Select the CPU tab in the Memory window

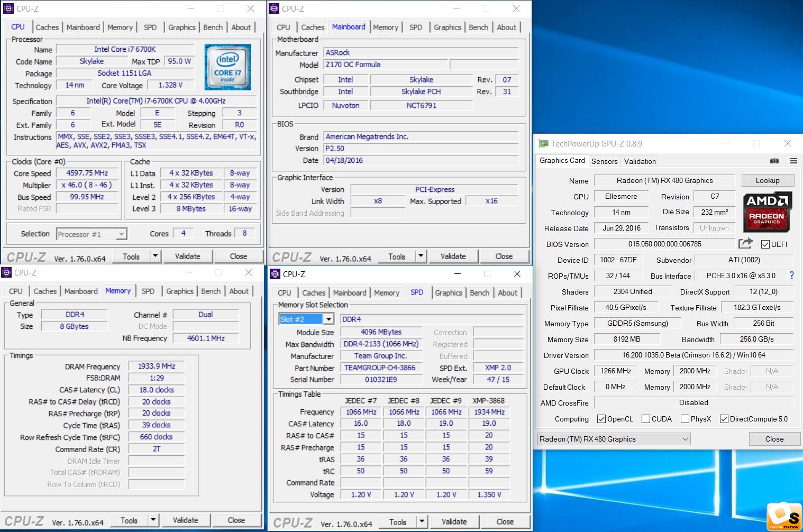(x=16, y=291)
